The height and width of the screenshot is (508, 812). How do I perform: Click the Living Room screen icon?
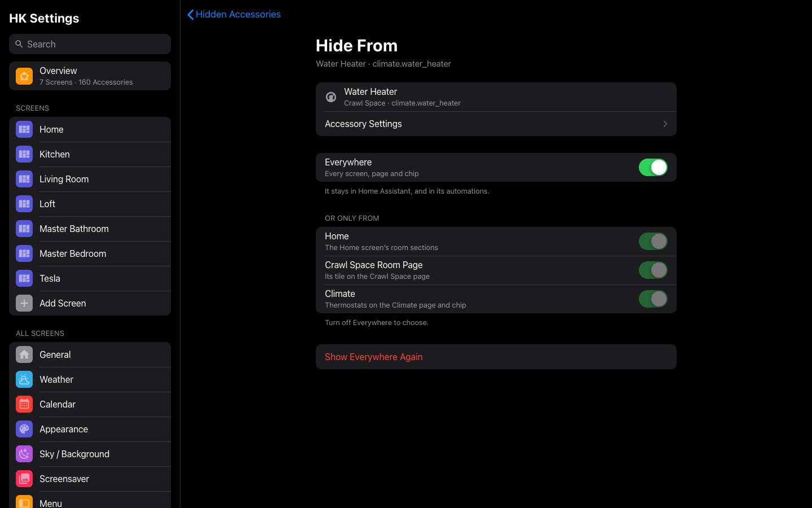click(x=24, y=179)
